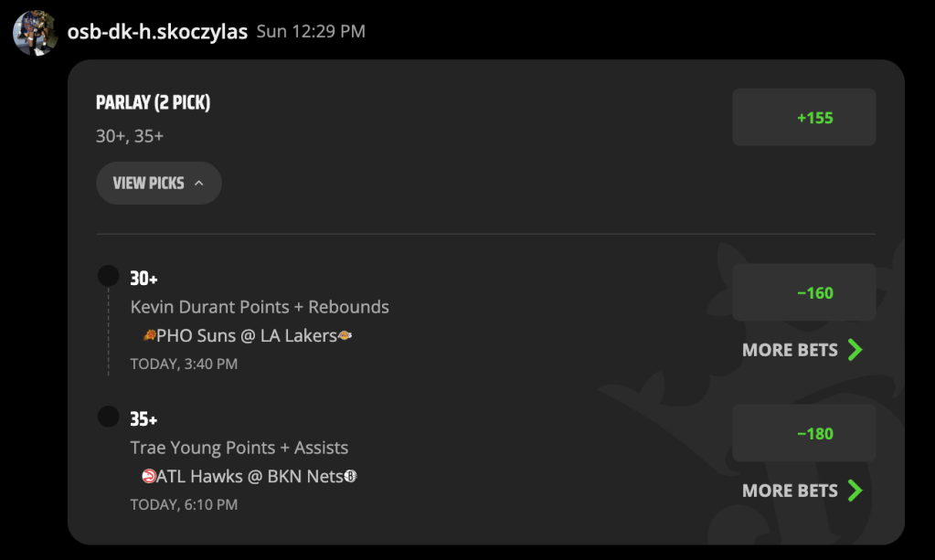This screenshot has width=935, height=560.
Task: Open the osb-dk-h.skoczylas username link
Action: [x=157, y=32]
